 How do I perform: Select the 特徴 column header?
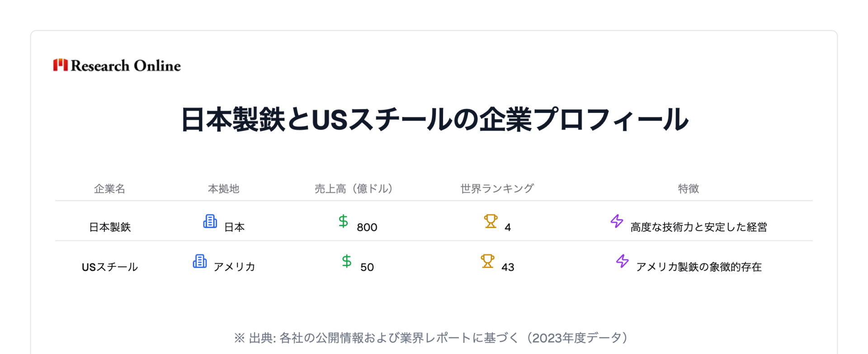[x=689, y=189]
